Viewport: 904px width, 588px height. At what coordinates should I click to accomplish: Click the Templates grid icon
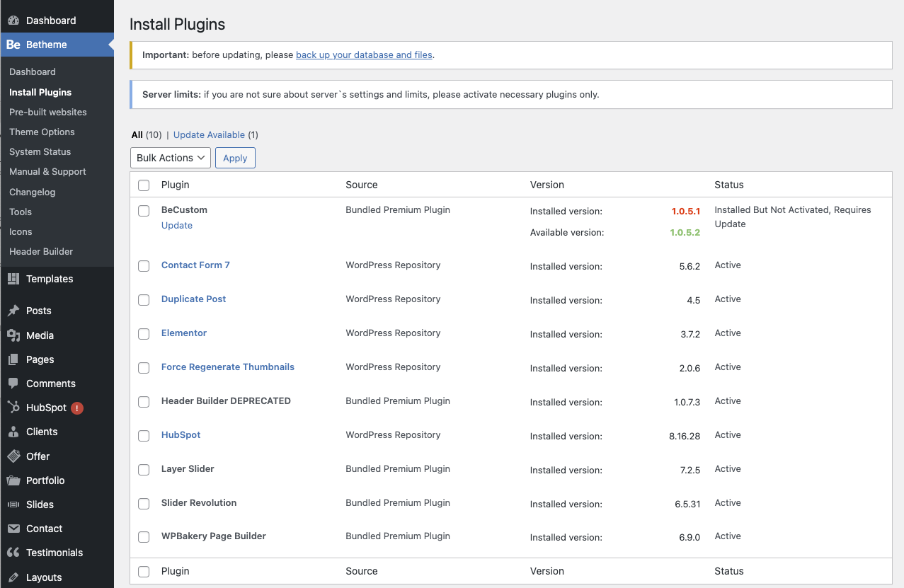13,279
